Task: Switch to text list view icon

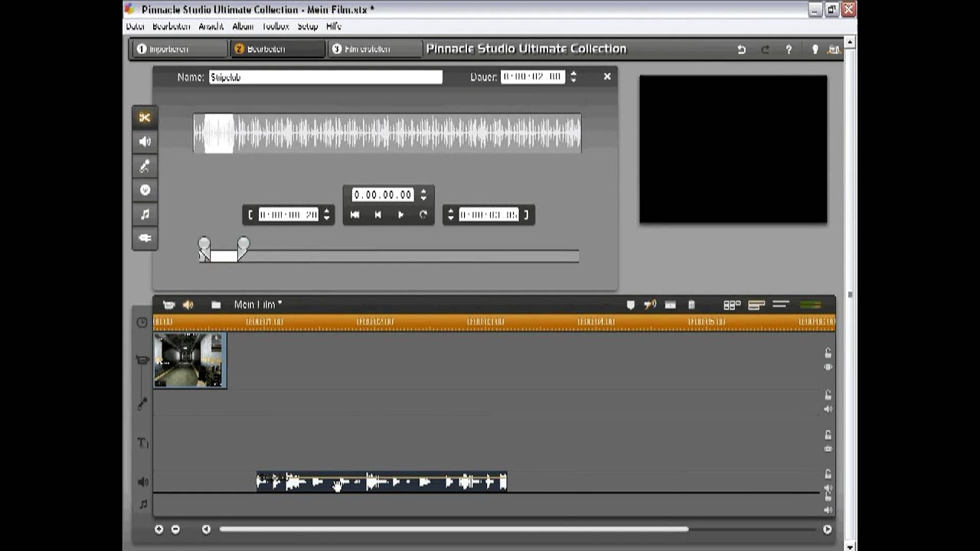Action: (781, 305)
